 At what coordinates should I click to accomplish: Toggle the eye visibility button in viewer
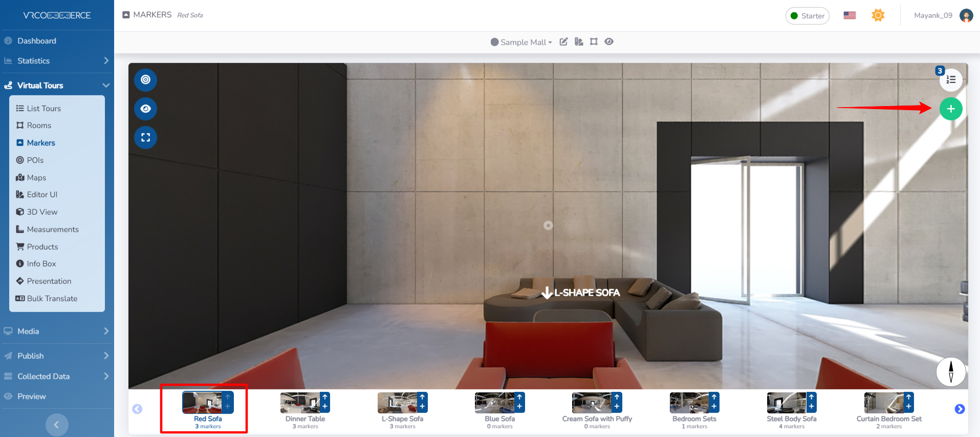pyautogui.click(x=145, y=109)
